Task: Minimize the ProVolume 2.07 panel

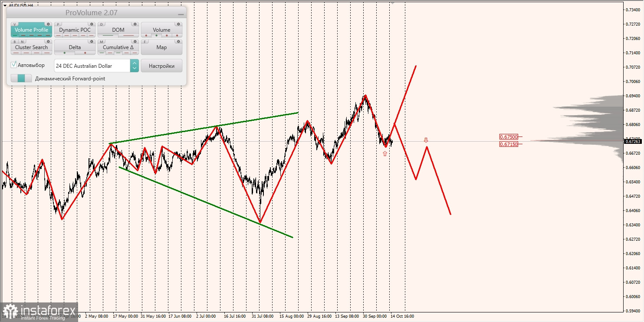Action: click(x=181, y=14)
